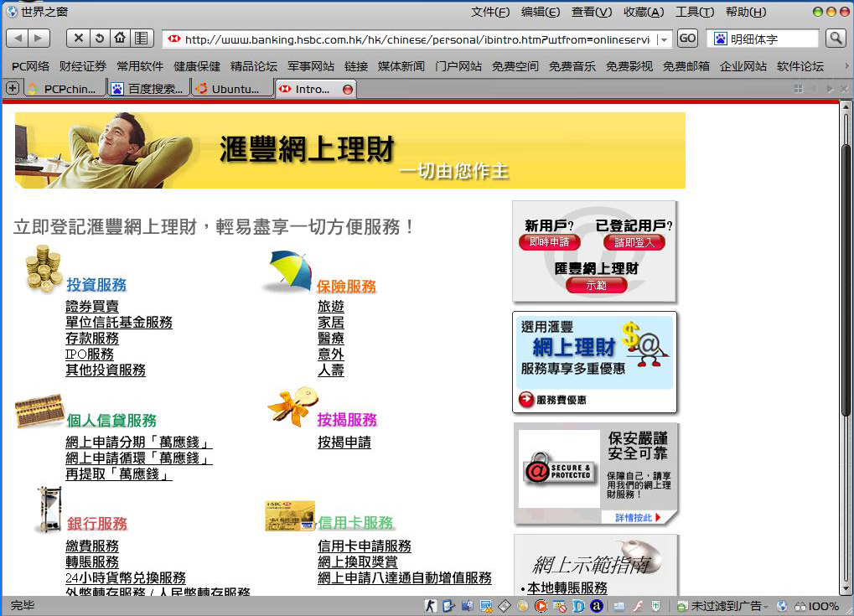This screenshot has height=616, width=854.
Task: Open the 未过滤到广告 ad filter dropdown
Action: [x=765, y=606]
